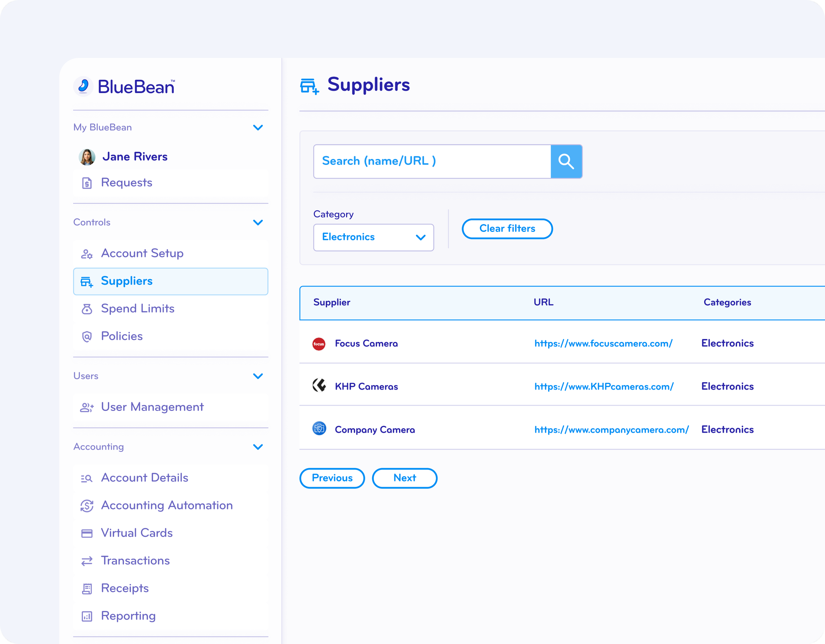Click the Suppliers storefront icon in sidebar
Image resolution: width=825 pixels, height=644 pixels.
coord(86,282)
